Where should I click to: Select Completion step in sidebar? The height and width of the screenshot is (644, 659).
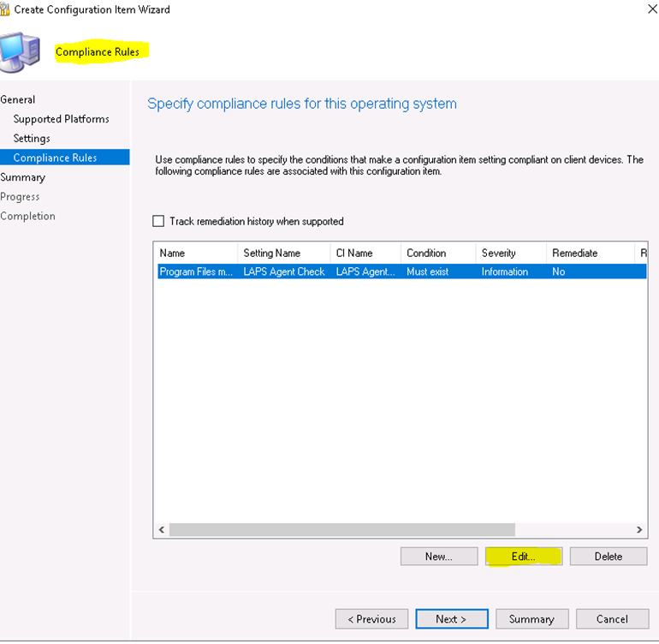tap(27, 216)
